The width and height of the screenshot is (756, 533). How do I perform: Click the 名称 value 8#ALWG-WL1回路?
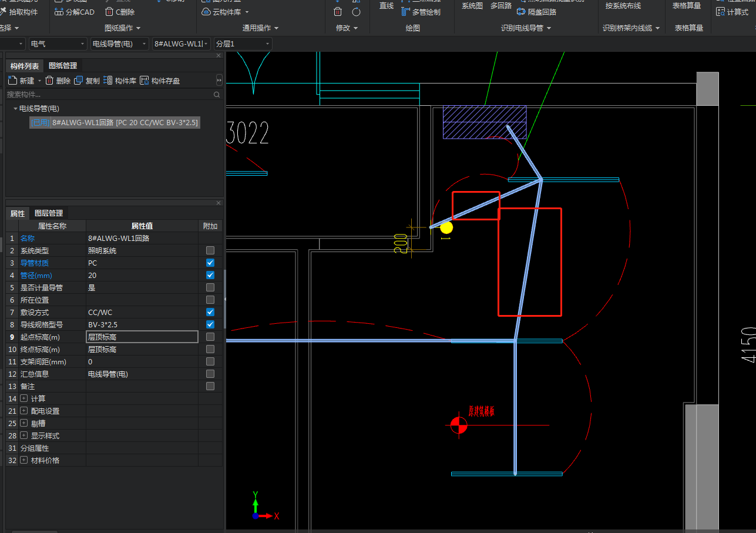tap(142, 238)
